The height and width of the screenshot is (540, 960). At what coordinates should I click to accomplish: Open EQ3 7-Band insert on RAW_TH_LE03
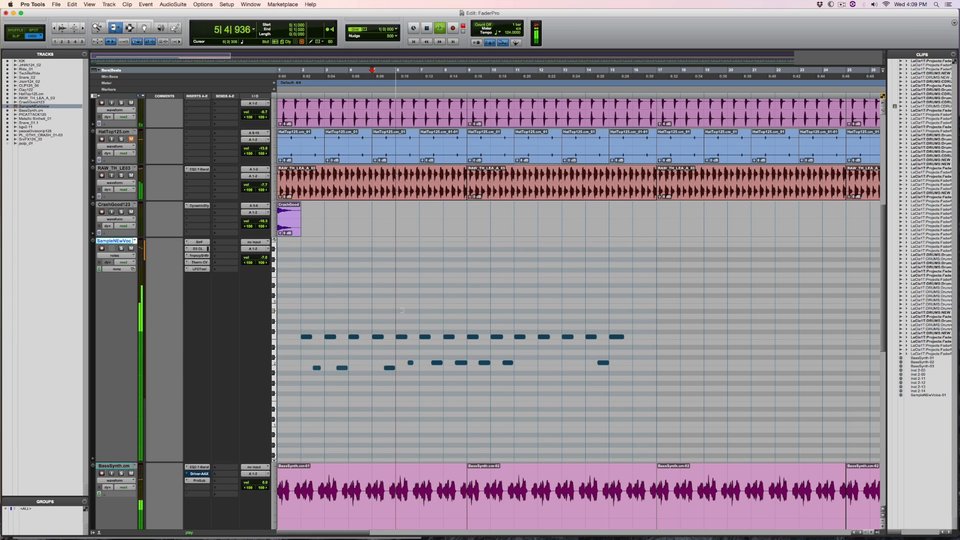[198, 169]
